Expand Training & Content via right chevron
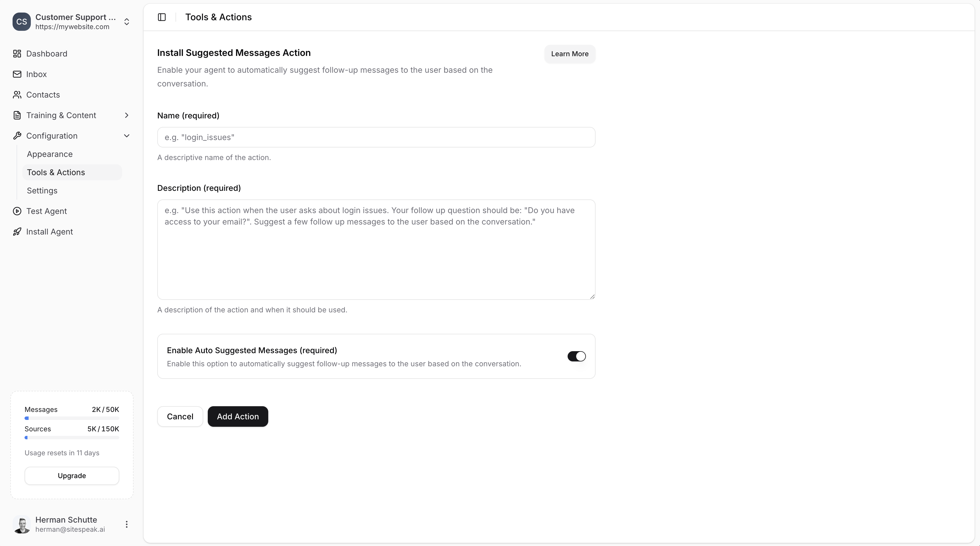The height and width of the screenshot is (546, 980). point(127,115)
